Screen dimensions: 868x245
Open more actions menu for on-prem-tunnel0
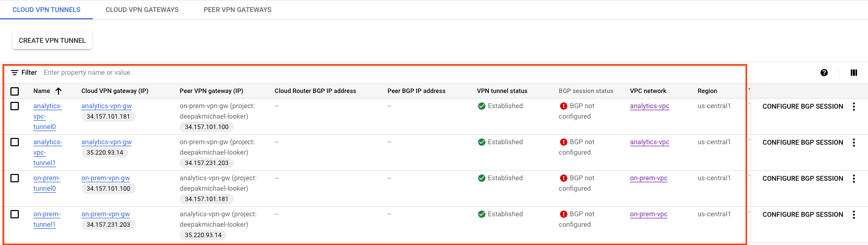[x=854, y=179]
